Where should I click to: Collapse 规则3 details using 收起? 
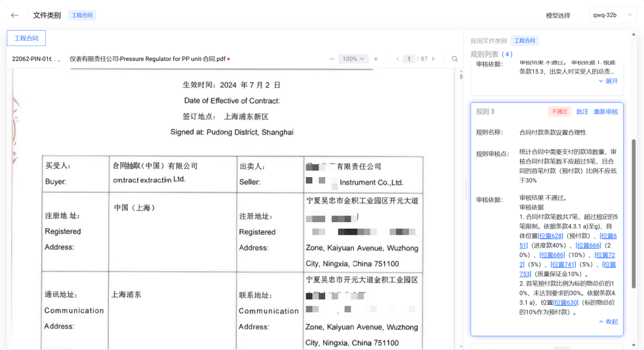pos(608,321)
